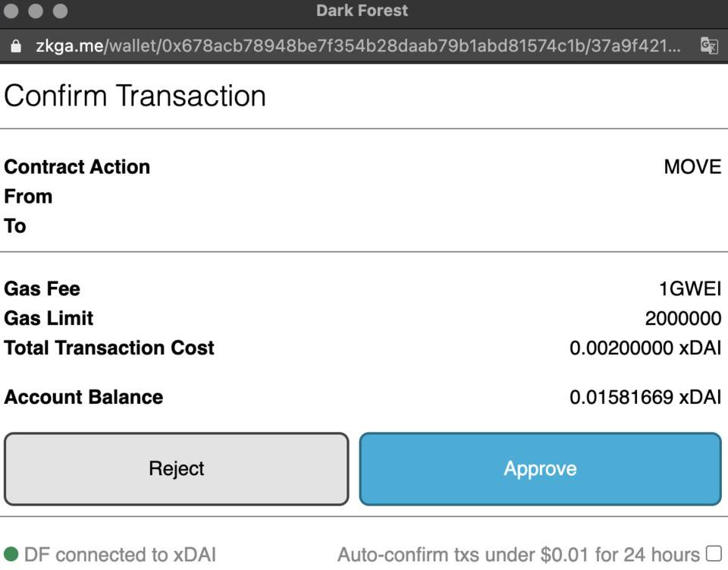Reject the transaction
Screen dimensions: 728x570
[x=176, y=469]
